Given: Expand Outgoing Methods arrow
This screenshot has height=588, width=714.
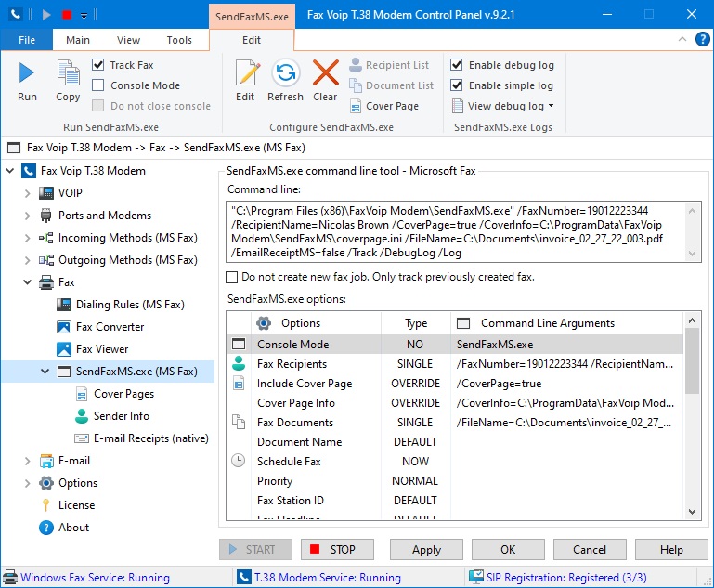Looking at the screenshot, I should coord(27,260).
